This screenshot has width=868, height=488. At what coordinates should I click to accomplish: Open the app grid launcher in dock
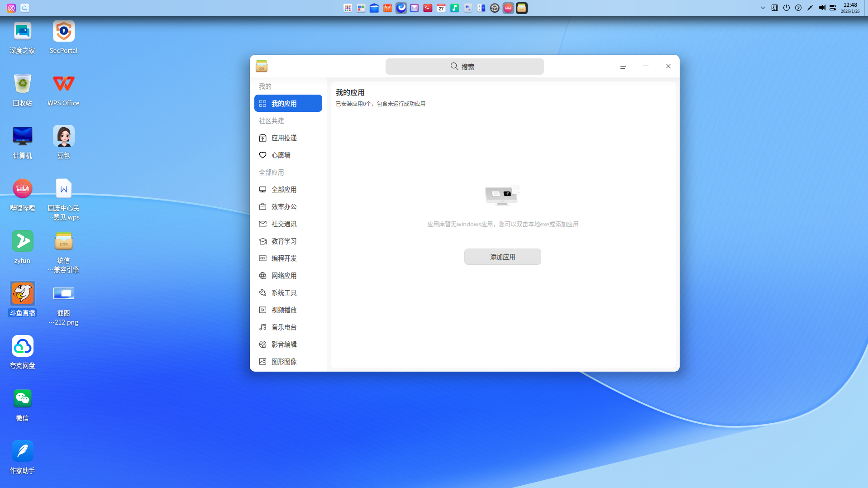(348, 8)
